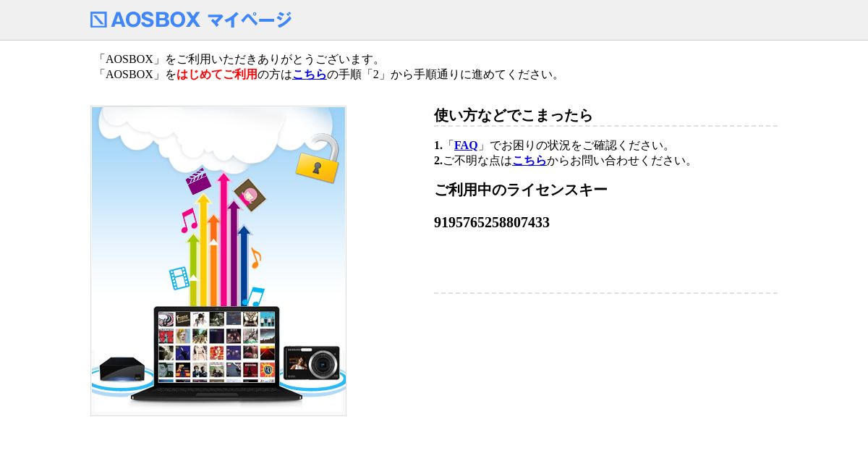Click the こちら link for first-time users

tap(310, 75)
